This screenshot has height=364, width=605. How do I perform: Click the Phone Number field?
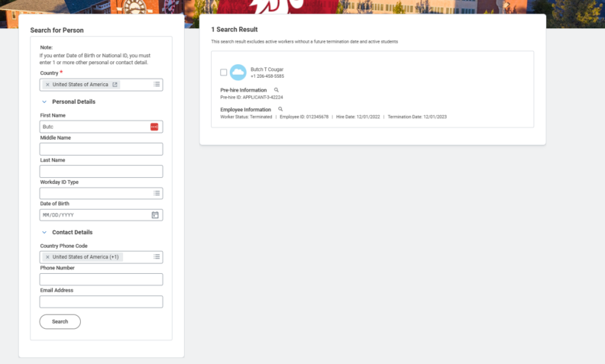point(101,279)
